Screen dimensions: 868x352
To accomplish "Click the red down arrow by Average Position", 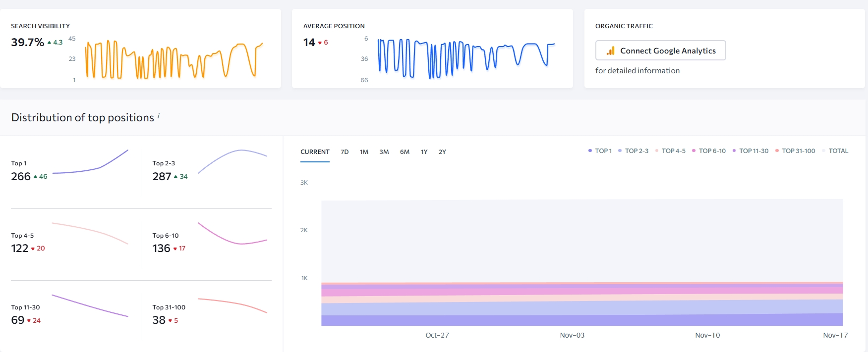I will 320,43.
